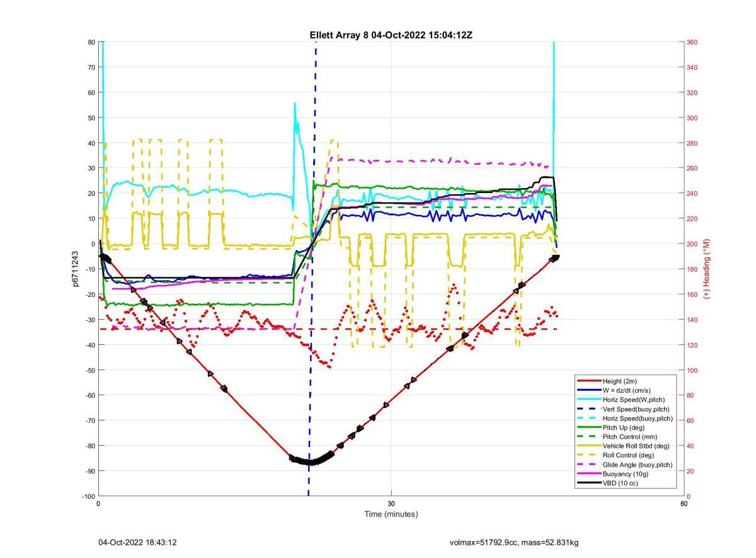Select the 'Glide Angle (buoy,pitch)' legend label
Viewport: 756px width, 558px height.
pos(638,465)
